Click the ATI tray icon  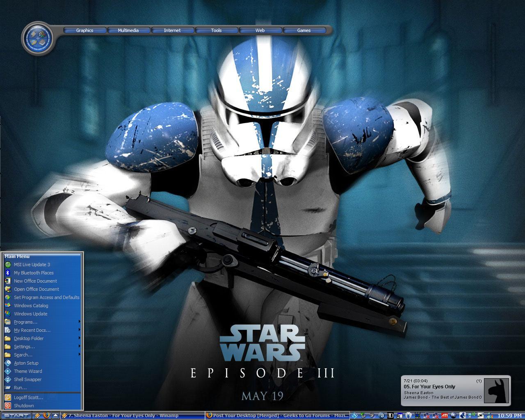click(x=444, y=415)
